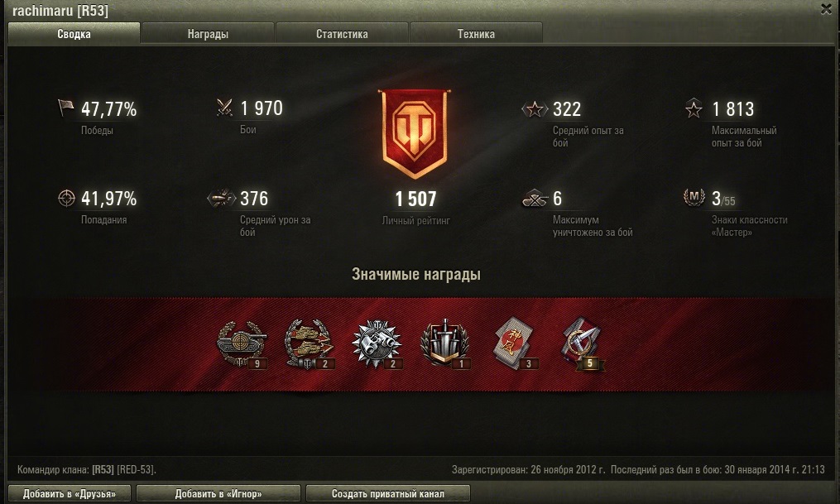This screenshot has height=504, width=840.
Task: Switch to the Статистика tab
Action: (x=342, y=34)
